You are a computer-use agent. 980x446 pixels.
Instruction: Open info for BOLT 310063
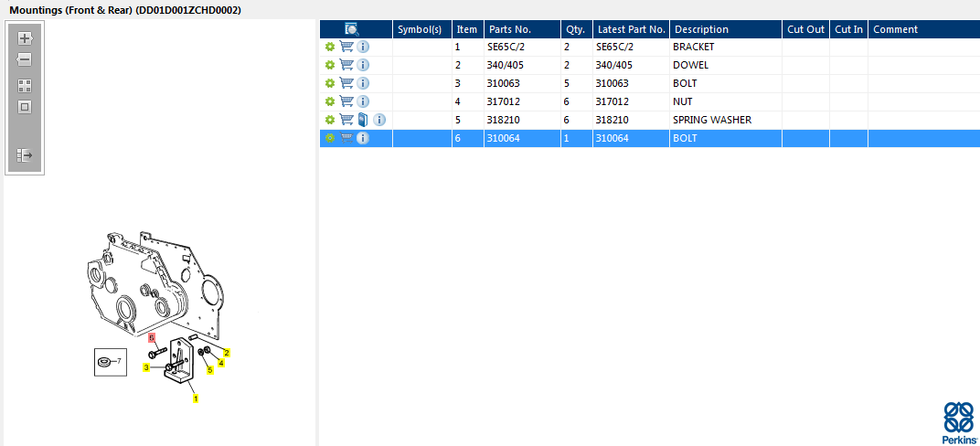point(363,83)
